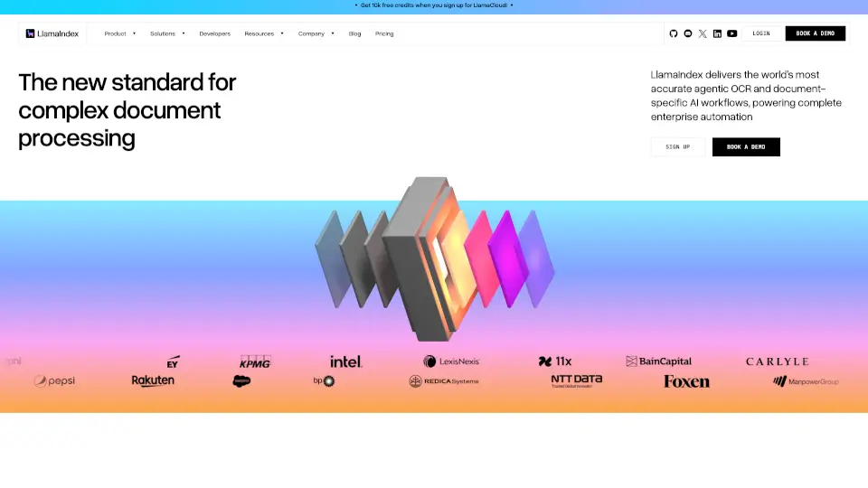Image resolution: width=868 pixels, height=488 pixels.
Task: Open the X (Twitter) icon link
Action: point(703,33)
